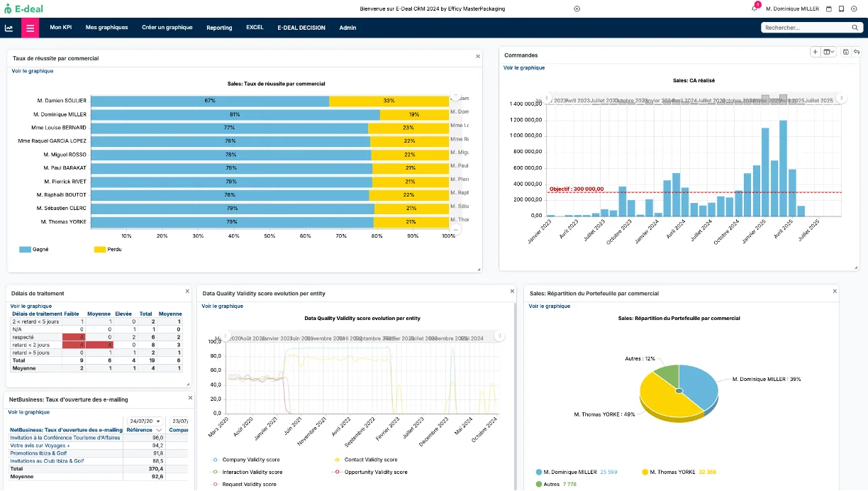Screen dimensions: 868x491
Task: Click Voir le graphique in the NetBusiness widget
Action: [x=29, y=412]
